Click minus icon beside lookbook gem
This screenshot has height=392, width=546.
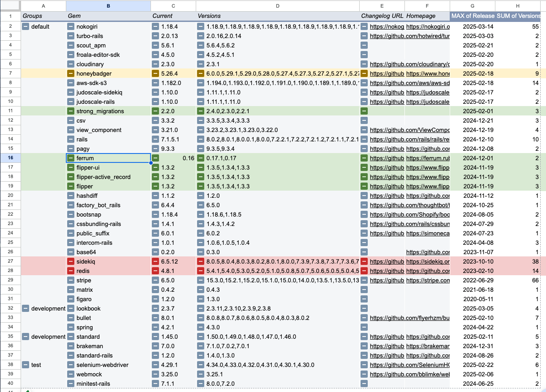71,309
